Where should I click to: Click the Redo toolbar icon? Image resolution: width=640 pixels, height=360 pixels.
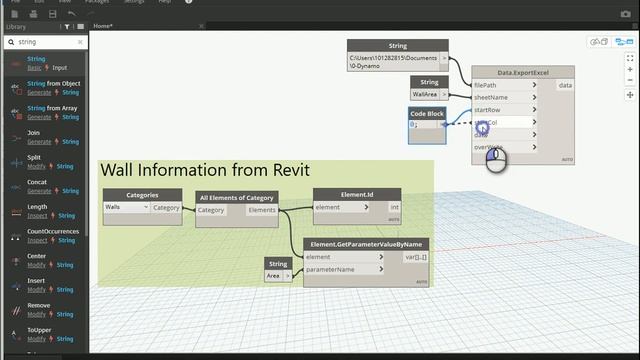(x=91, y=14)
